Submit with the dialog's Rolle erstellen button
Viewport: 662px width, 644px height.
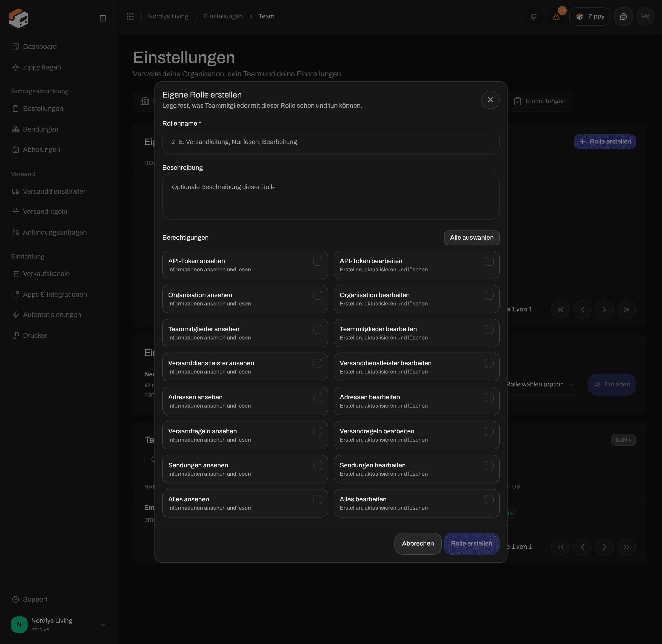click(471, 543)
